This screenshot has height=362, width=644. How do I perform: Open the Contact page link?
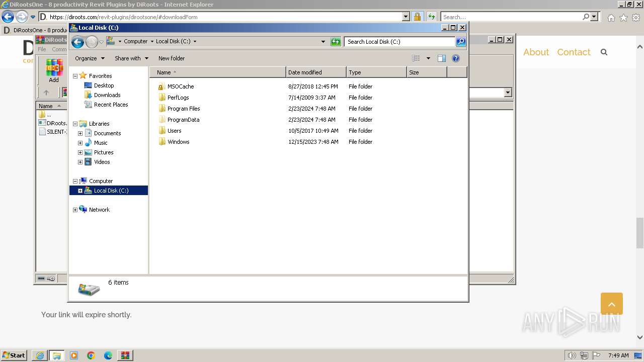coord(574,52)
